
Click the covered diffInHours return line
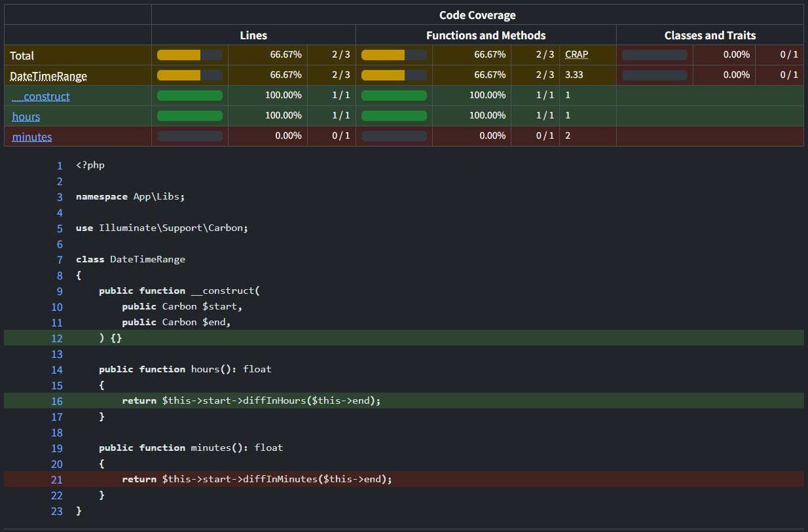pos(403,400)
